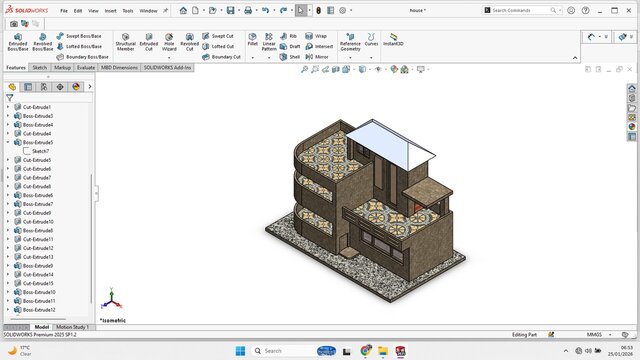The width and height of the screenshot is (640, 360).
Task: Expand more manager tabs chevron
Action: [90, 87]
